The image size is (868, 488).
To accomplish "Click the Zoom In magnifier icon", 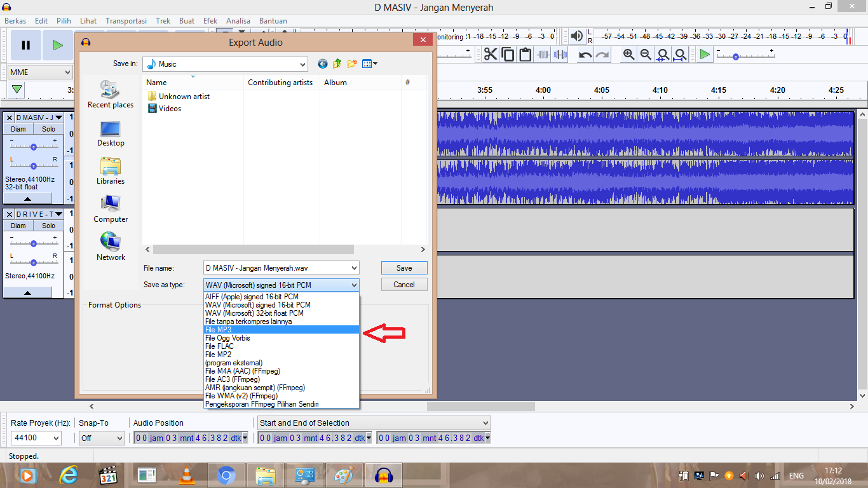I will [628, 54].
